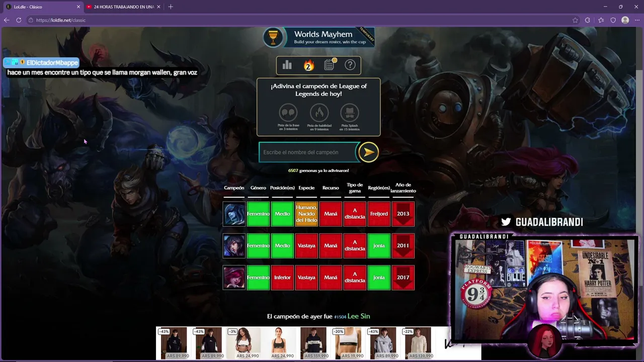Image resolution: width=644 pixels, height=362 pixels.
Task: Open the browser profile avatar
Action: (625, 20)
